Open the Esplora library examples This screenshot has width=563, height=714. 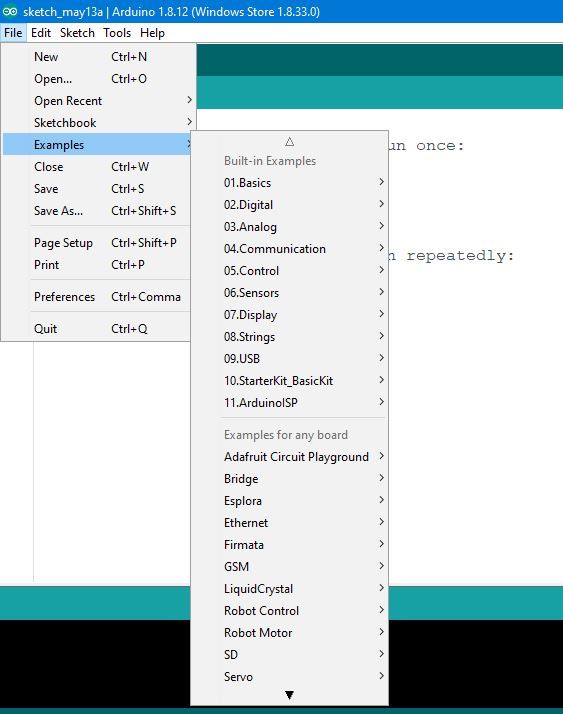pos(289,500)
